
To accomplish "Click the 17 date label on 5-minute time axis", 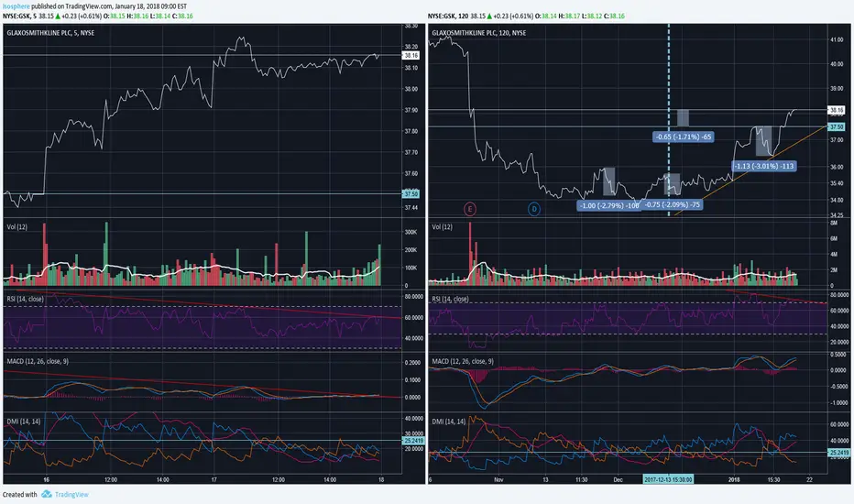I will click(214, 480).
